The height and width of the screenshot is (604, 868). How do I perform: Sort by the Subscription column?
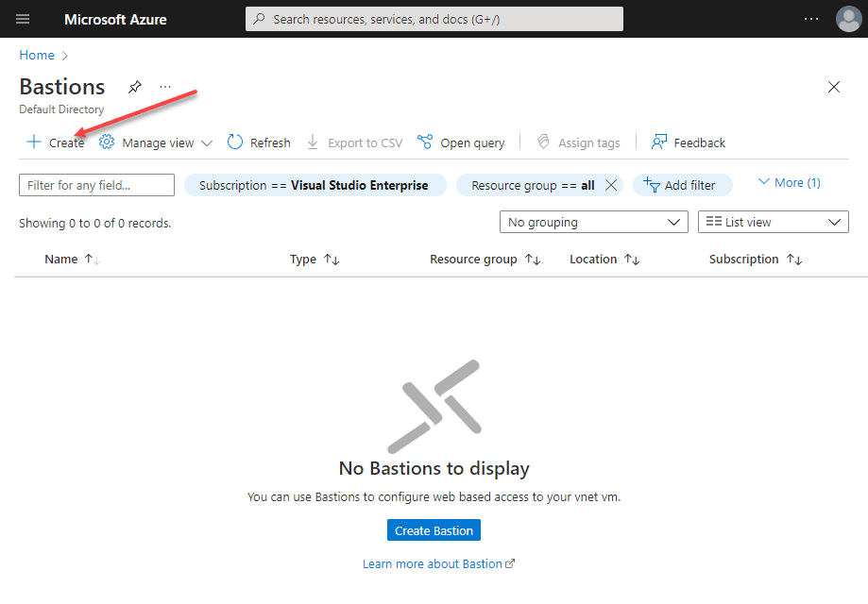coord(756,260)
